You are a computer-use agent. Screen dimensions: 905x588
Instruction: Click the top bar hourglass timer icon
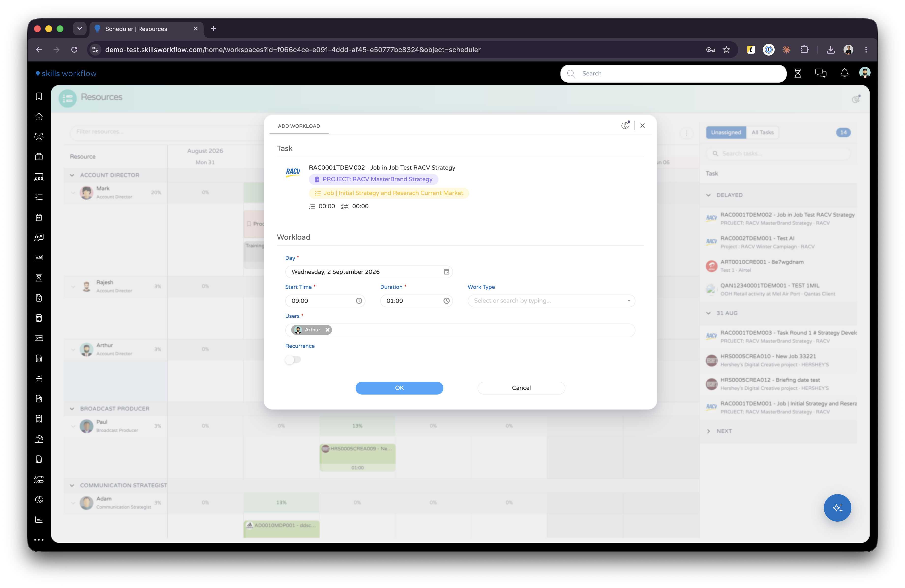(x=797, y=73)
